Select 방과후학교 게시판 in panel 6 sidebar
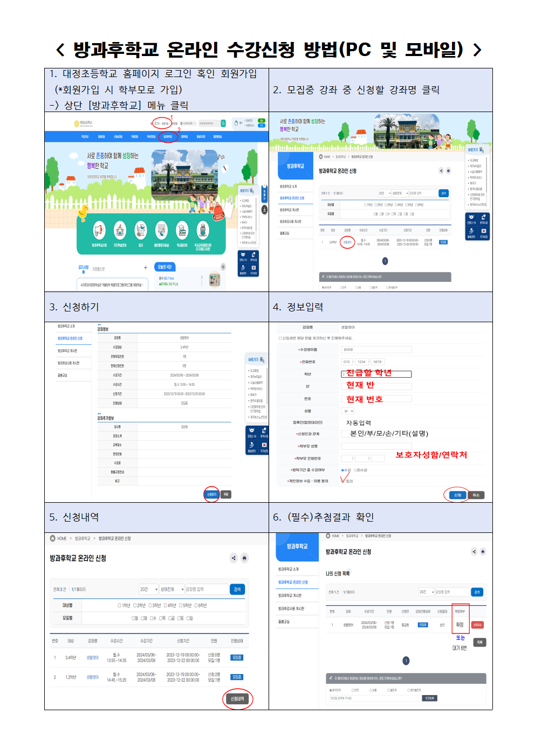 coord(290,595)
